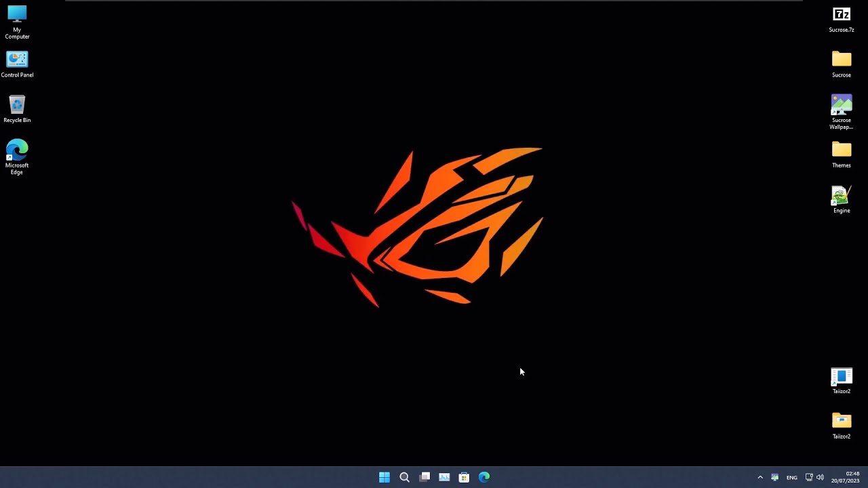
Task: Open the Control Panel desktop icon
Action: (x=17, y=64)
